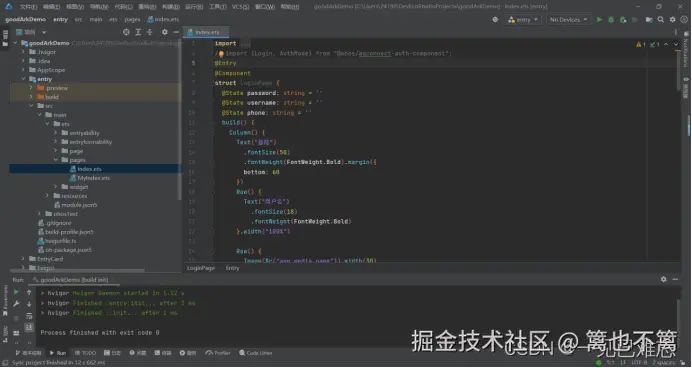Open the Code Linter tool window

(x=256, y=353)
